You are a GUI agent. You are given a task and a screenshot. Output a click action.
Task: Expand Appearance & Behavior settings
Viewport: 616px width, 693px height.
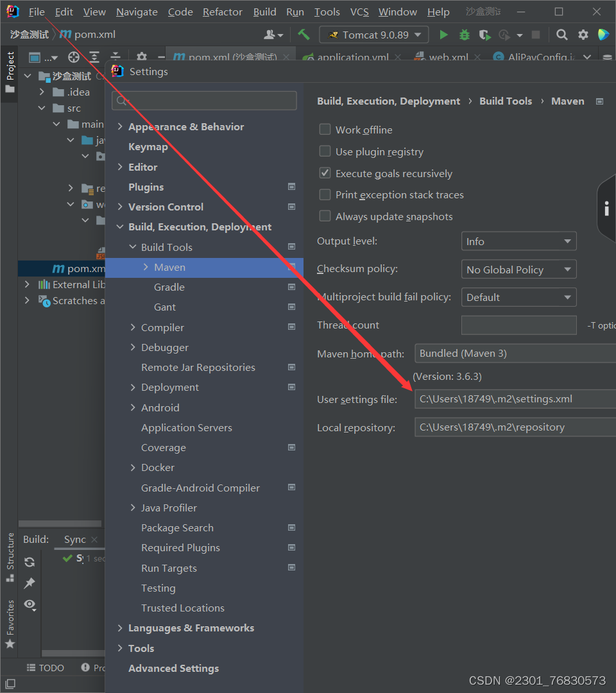pos(120,127)
